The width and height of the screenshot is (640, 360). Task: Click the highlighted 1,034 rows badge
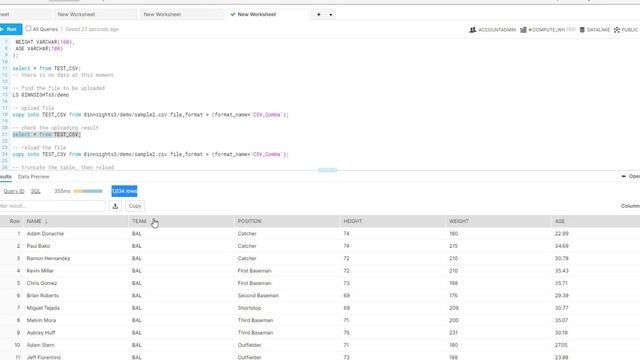[x=124, y=191]
